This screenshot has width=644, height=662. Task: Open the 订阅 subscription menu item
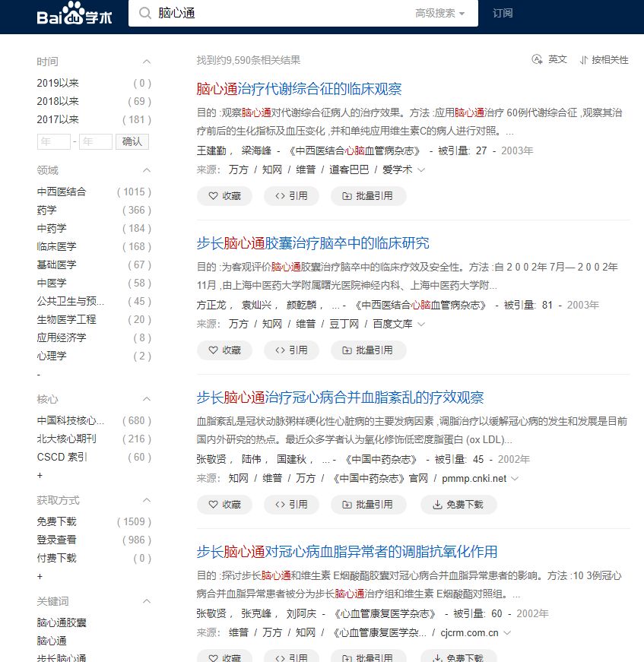click(x=503, y=13)
